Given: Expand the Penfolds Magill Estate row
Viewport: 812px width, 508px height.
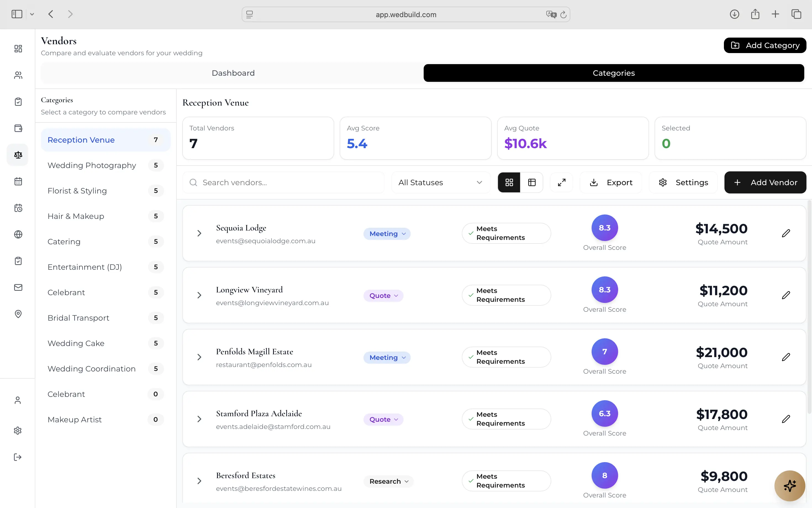Looking at the screenshot, I should click(x=199, y=357).
